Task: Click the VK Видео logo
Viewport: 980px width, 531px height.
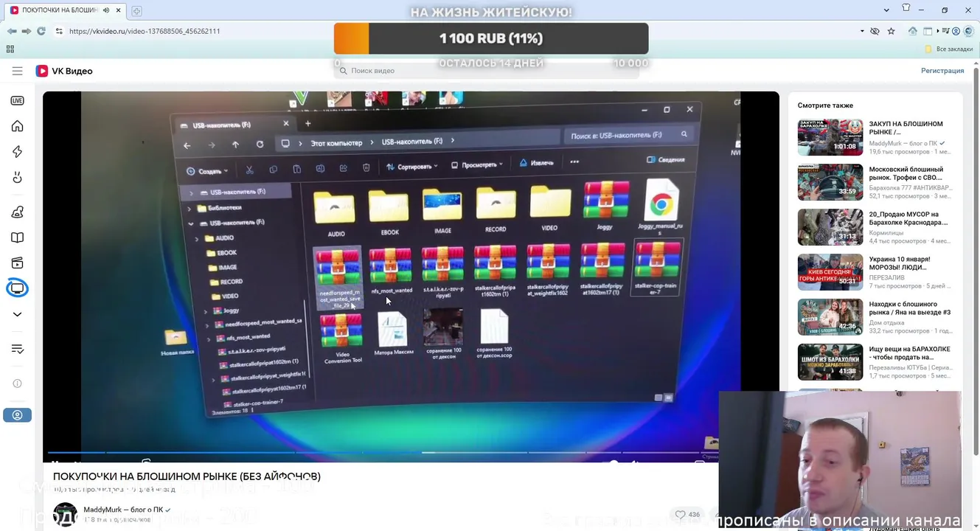Action: [x=64, y=71]
